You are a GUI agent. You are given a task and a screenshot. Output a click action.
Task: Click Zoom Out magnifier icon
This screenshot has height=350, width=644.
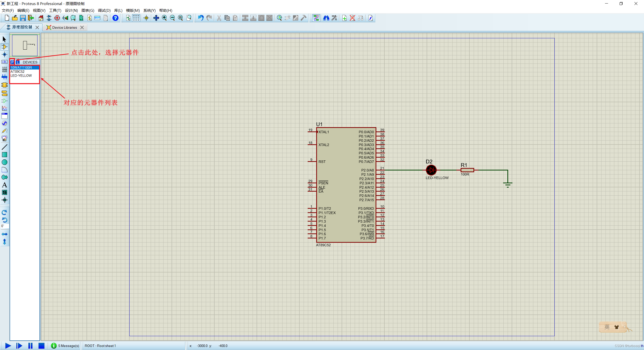[172, 18]
